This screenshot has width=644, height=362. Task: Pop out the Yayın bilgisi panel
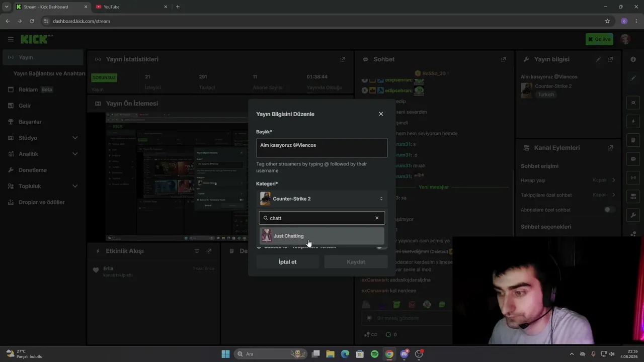(x=610, y=59)
